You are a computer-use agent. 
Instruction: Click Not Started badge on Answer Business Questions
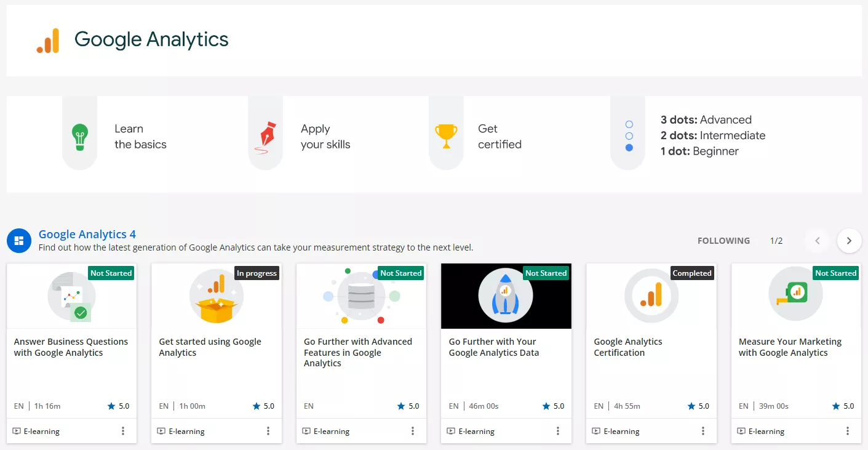tap(111, 273)
